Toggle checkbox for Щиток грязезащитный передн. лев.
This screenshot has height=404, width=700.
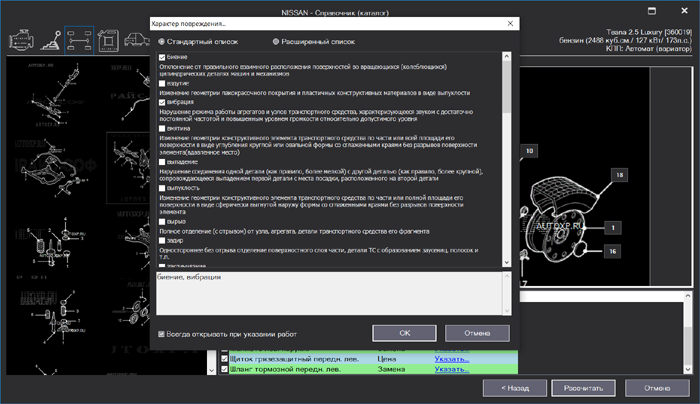[x=225, y=359]
